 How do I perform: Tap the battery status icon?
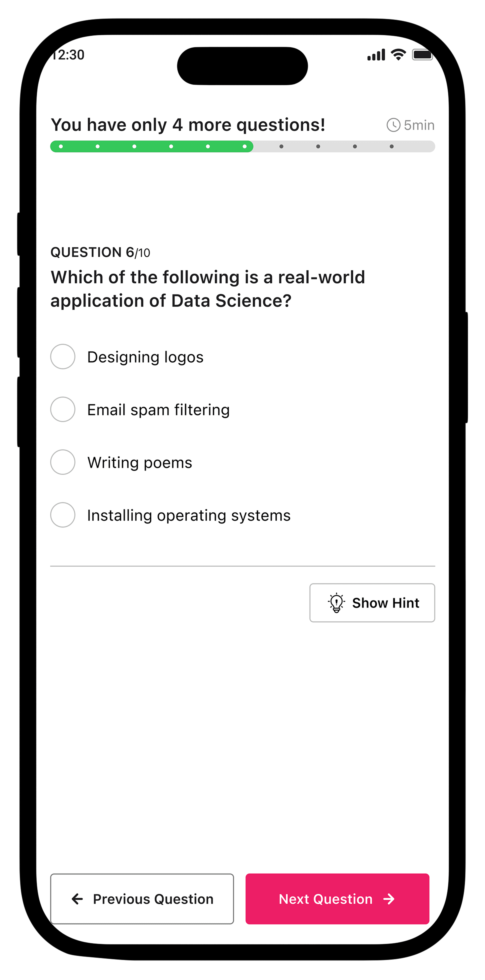pyautogui.click(x=422, y=55)
